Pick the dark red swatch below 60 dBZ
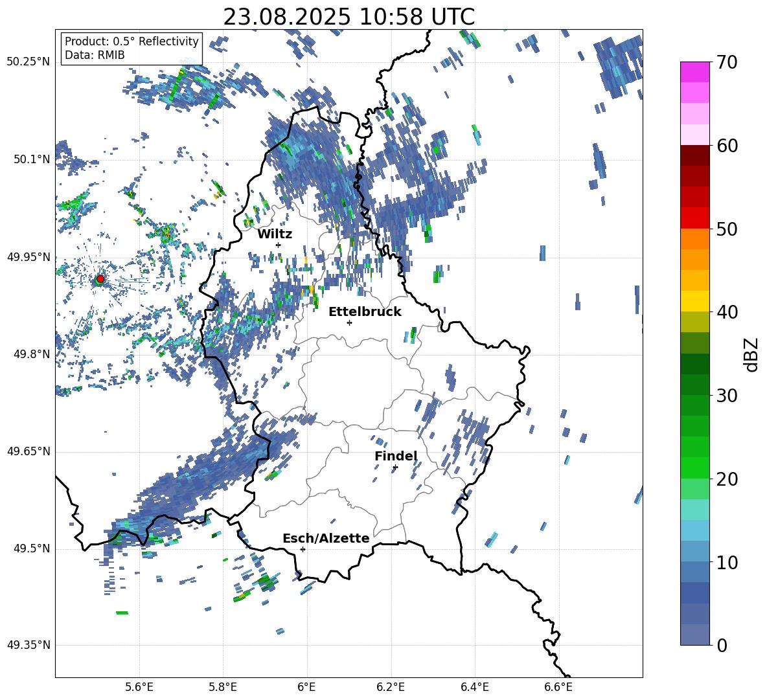767x700 pixels. pyautogui.click(x=694, y=155)
